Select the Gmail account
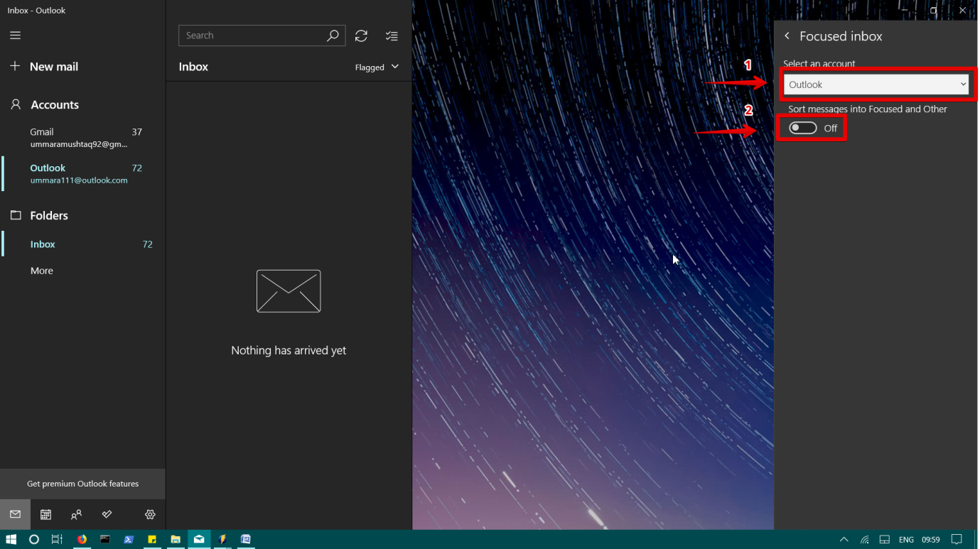 coord(82,138)
